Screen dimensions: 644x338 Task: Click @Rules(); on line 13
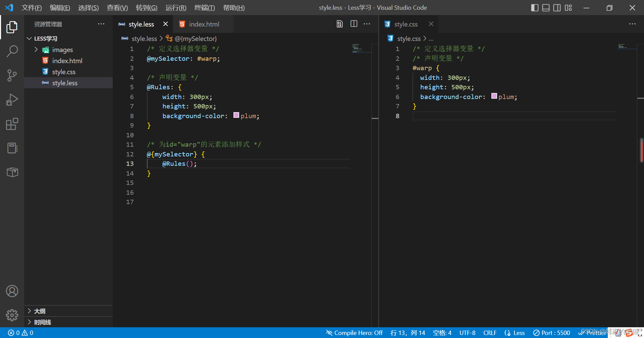click(179, 164)
